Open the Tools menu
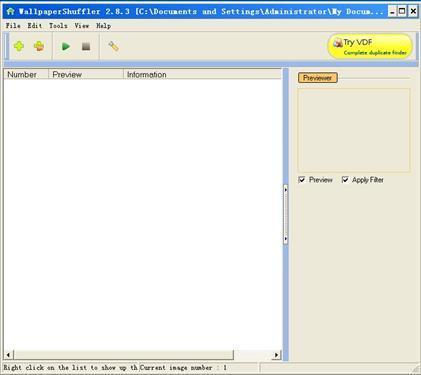Viewport: 421px width, 375px height. tap(58, 26)
